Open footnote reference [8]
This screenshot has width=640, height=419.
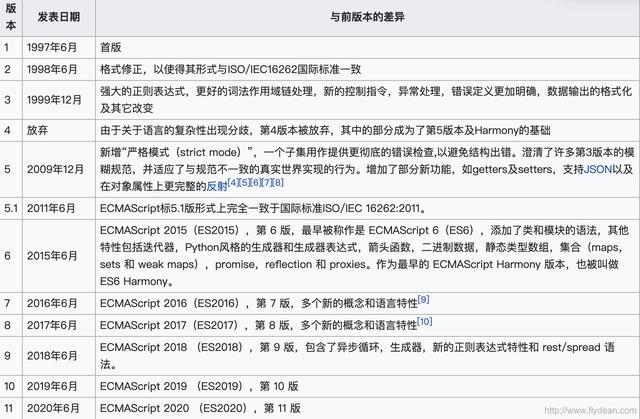coord(278,182)
